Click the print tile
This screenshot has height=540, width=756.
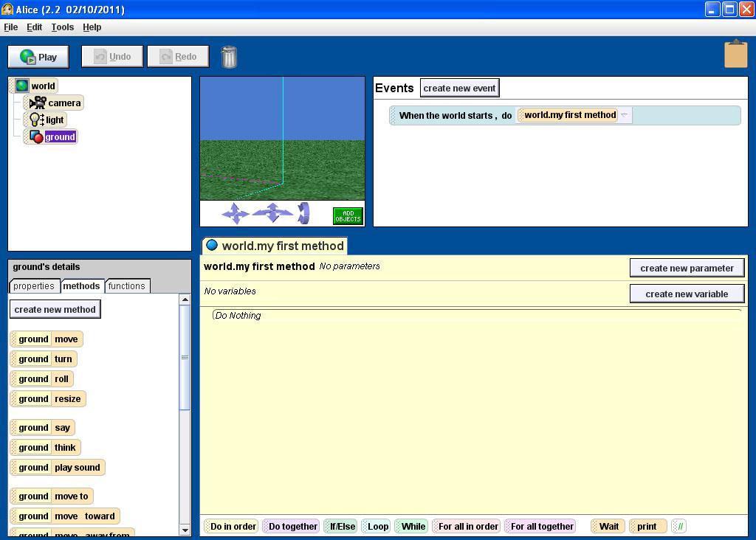point(648,527)
